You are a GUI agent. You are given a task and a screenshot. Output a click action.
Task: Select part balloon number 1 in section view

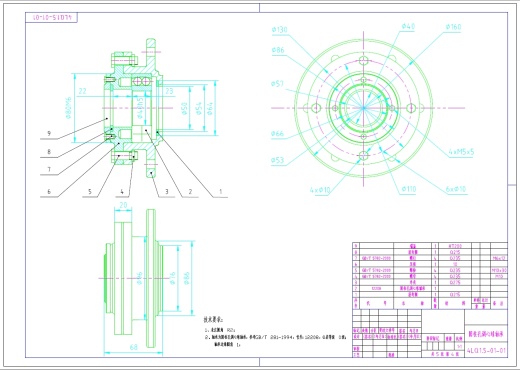click(220, 192)
